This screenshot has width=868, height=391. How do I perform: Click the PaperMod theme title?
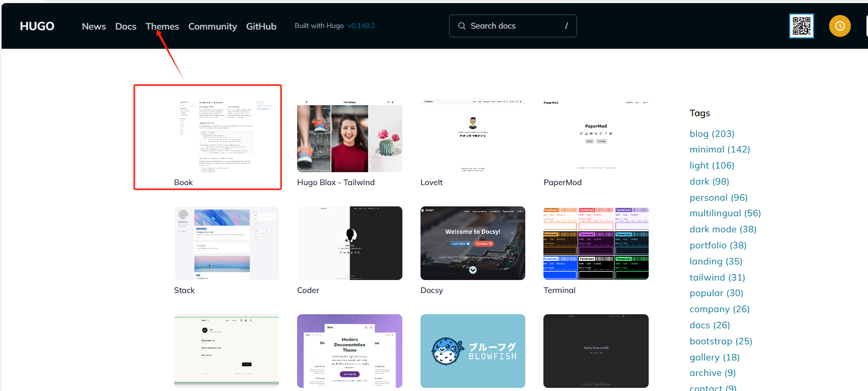(x=563, y=183)
